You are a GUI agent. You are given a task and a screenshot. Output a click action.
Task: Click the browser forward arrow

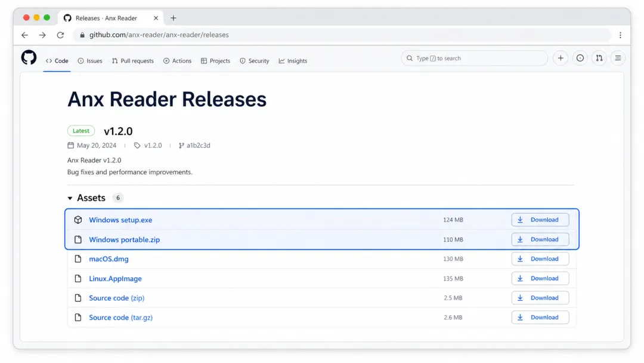(42, 35)
